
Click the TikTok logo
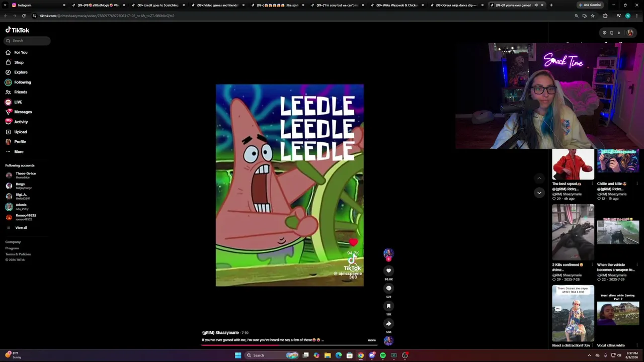(x=18, y=30)
